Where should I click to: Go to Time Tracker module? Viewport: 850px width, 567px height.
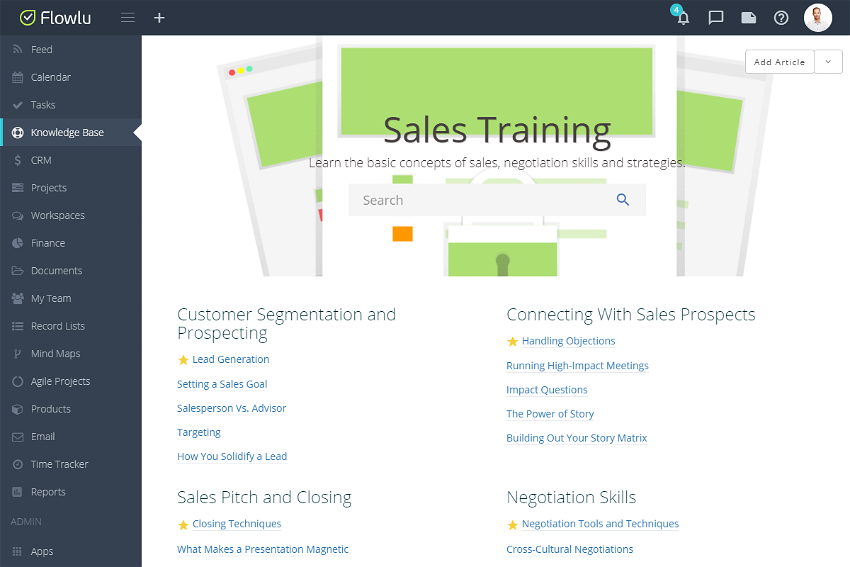(x=59, y=464)
